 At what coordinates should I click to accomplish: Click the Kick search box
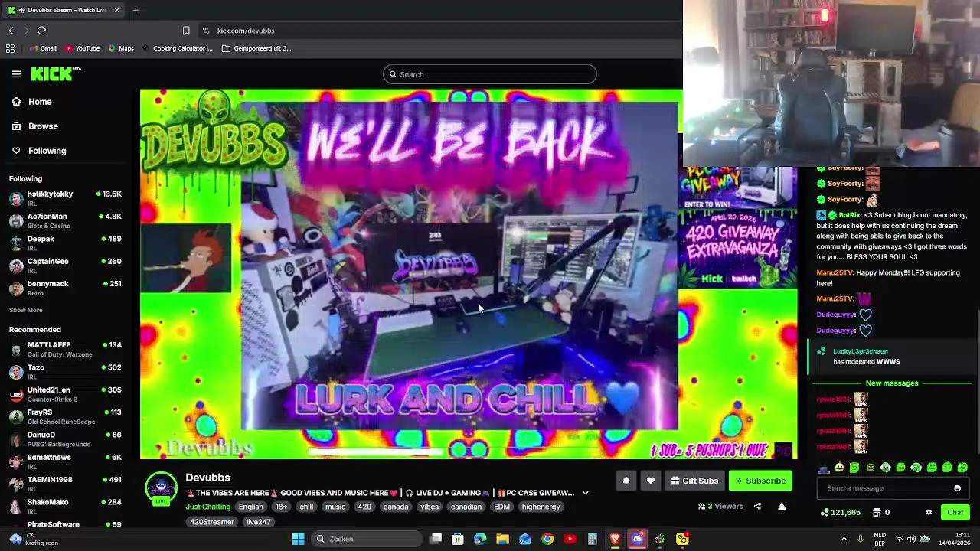pos(490,74)
